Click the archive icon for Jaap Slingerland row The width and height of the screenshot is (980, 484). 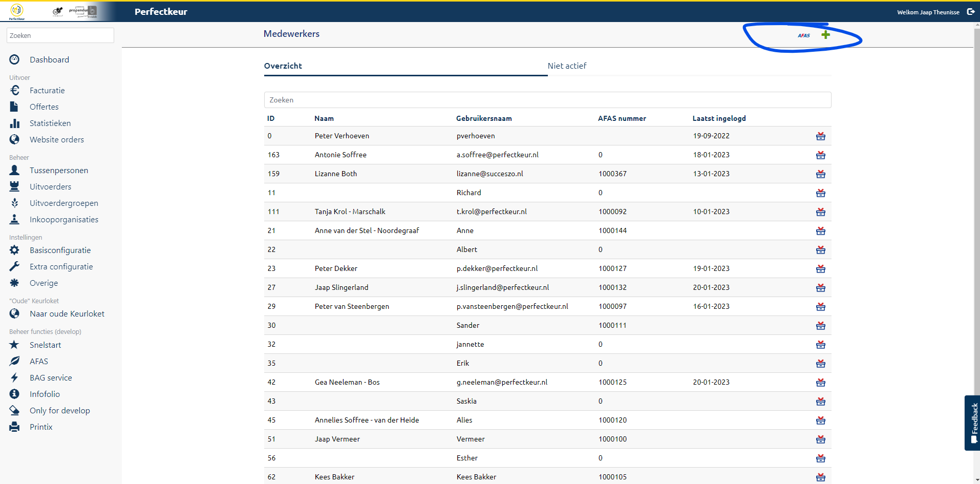pos(821,288)
